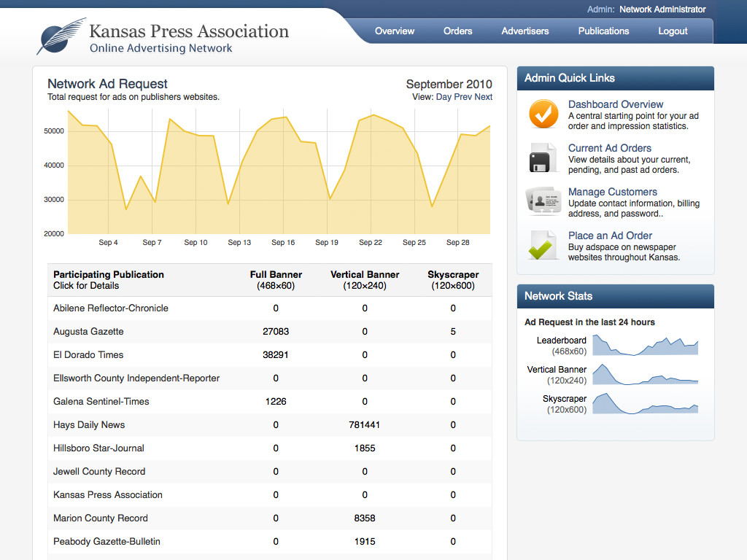Click Augusta Gazette full banner value 27083
Image resolution: width=747 pixels, height=560 pixels.
[x=276, y=332]
